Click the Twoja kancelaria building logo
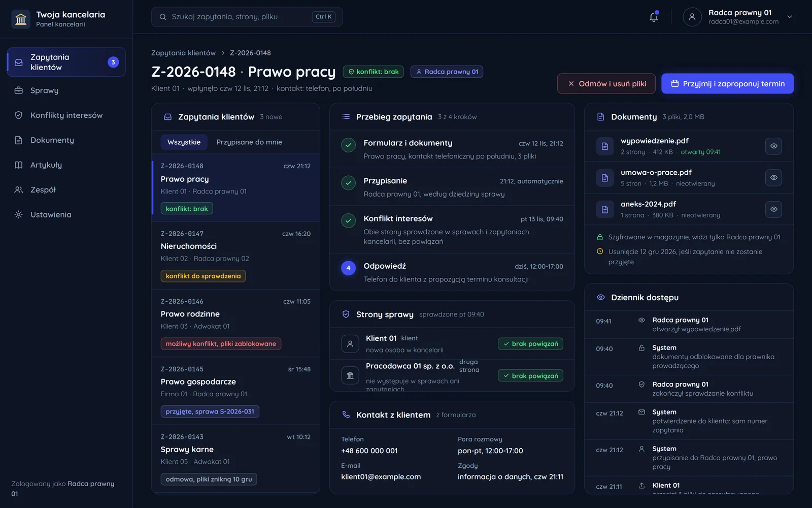This screenshot has height=508, width=812. 21,19
